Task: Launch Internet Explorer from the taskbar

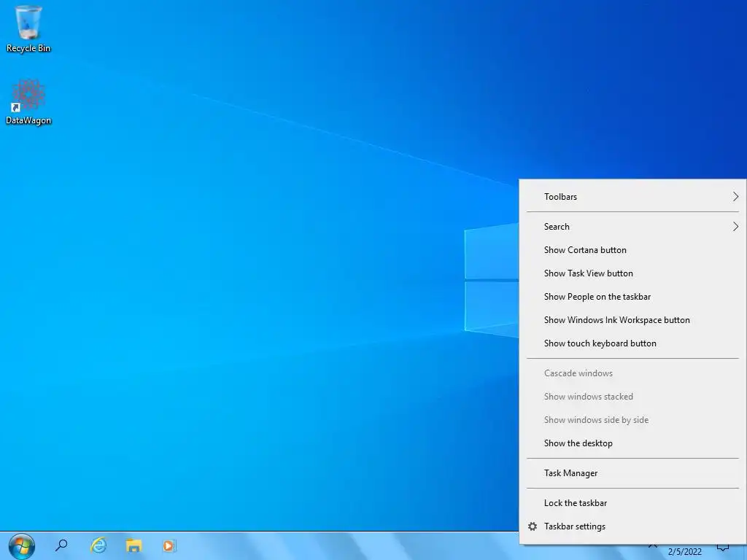Action: click(98, 545)
